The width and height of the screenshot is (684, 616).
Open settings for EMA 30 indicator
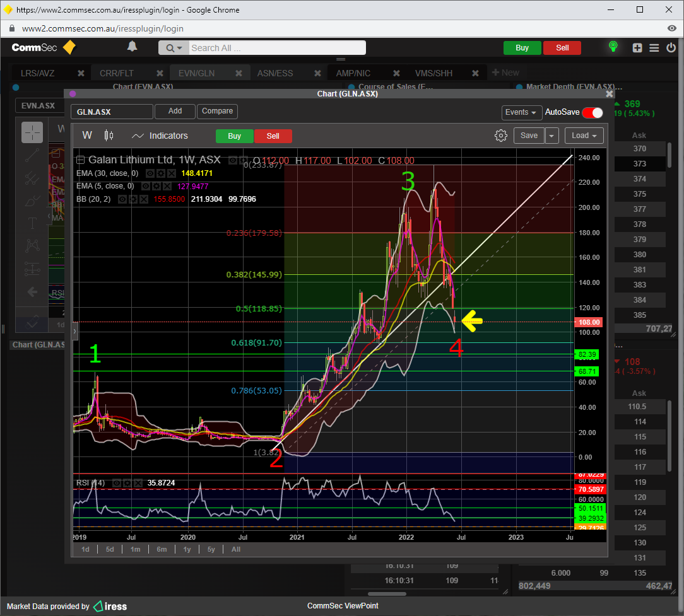(x=160, y=173)
